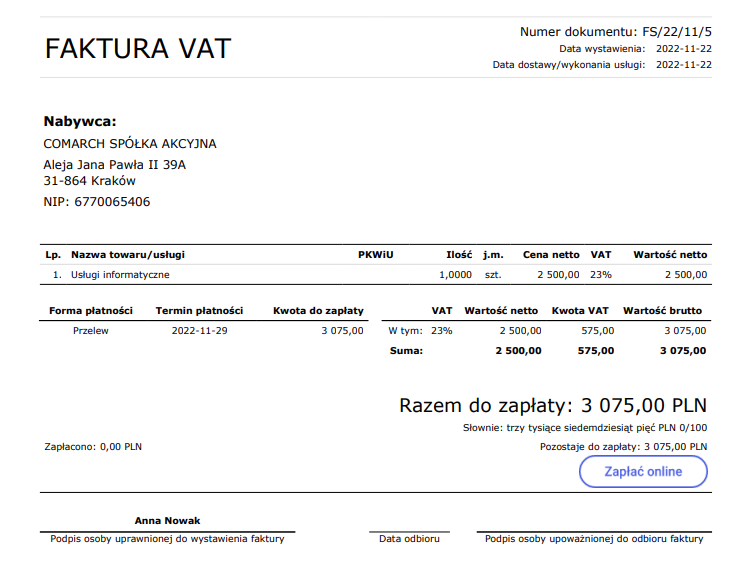This screenshot has width=751, height=562.
Task: Click the Zapłać online button
Action: click(643, 471)
